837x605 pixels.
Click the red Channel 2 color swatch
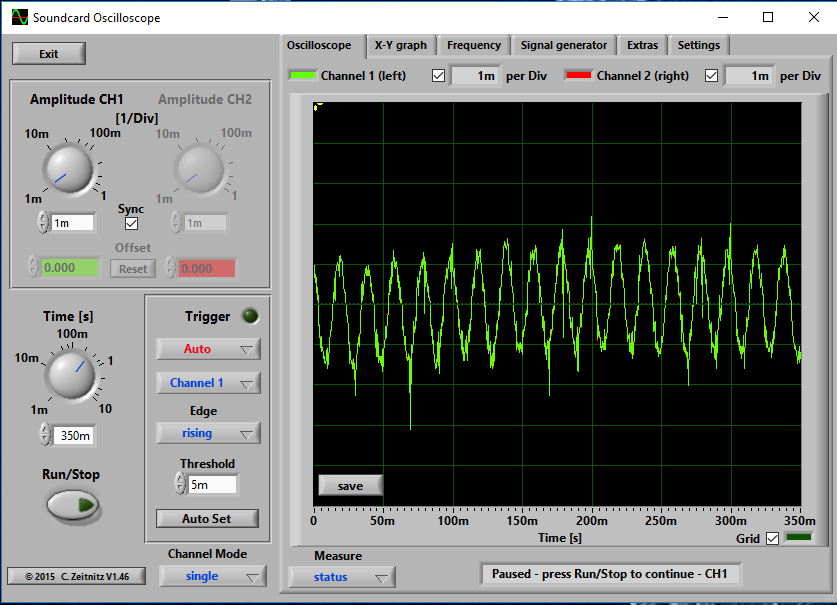pyautogui.click(x=579, y=76)
